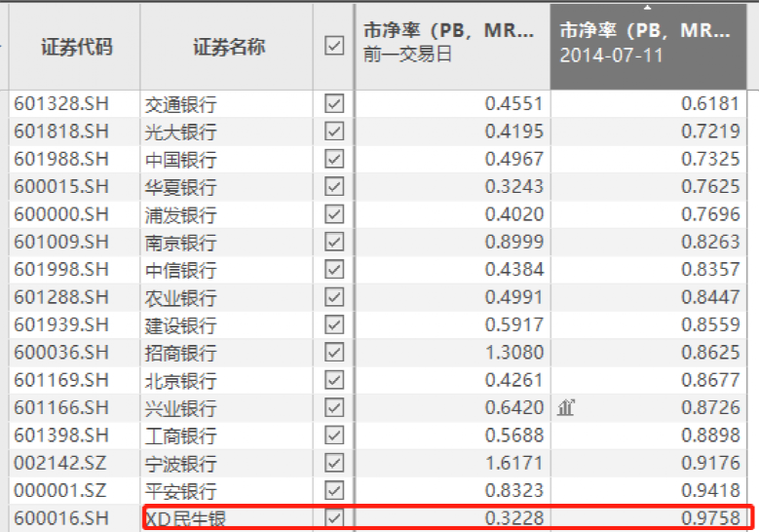
Task: Select security code 601166.SH
Action: (x=61, y=407)
